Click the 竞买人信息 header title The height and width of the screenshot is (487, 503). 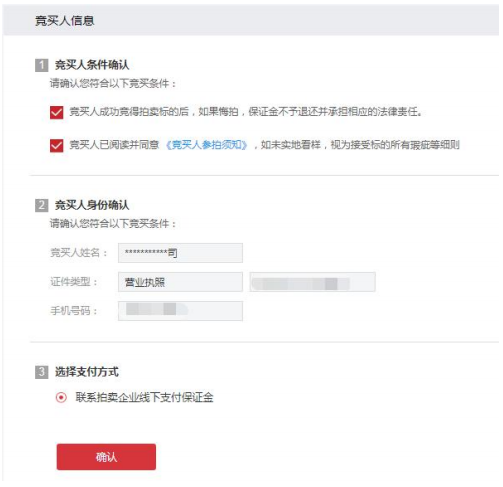click(65, 21)
